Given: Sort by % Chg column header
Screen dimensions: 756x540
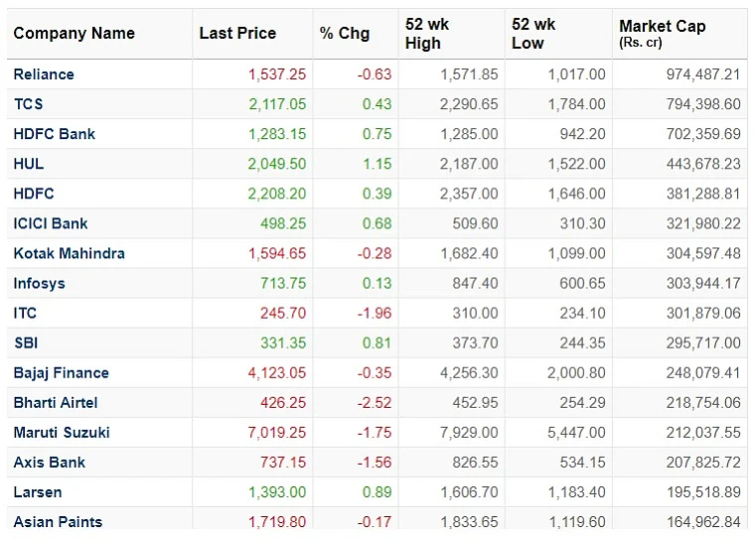Looking at the screenshot, I should (x=345, y=33).
